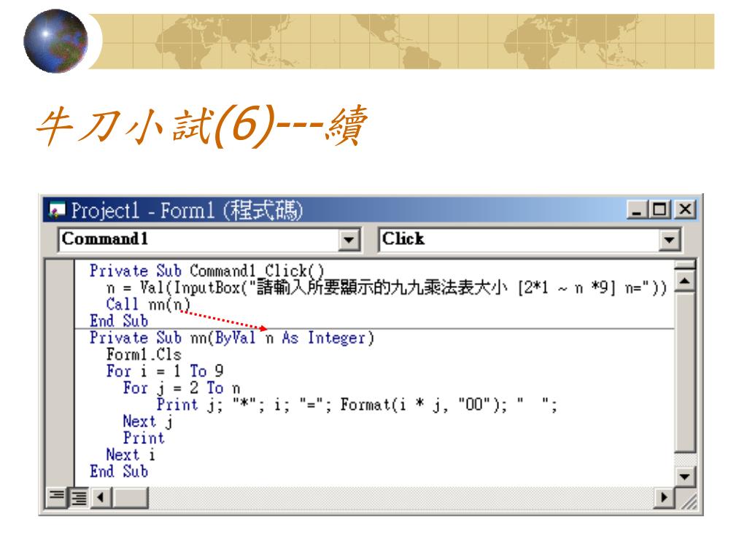The width and height of the screenshot is (747, 560).
Task: Close the Project1 code window
Action: pos(685,209)
